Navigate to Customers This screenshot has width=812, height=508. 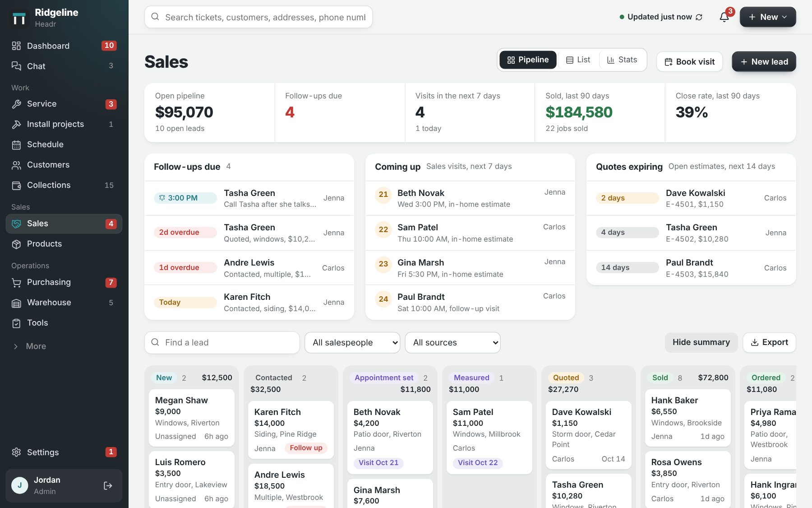click(x=64, y=165)
